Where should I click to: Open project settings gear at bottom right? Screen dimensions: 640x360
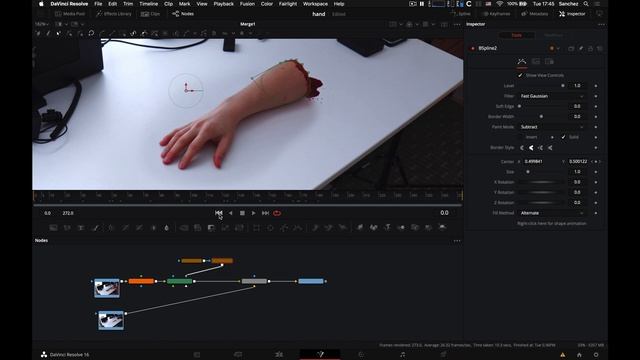[596, 355]
